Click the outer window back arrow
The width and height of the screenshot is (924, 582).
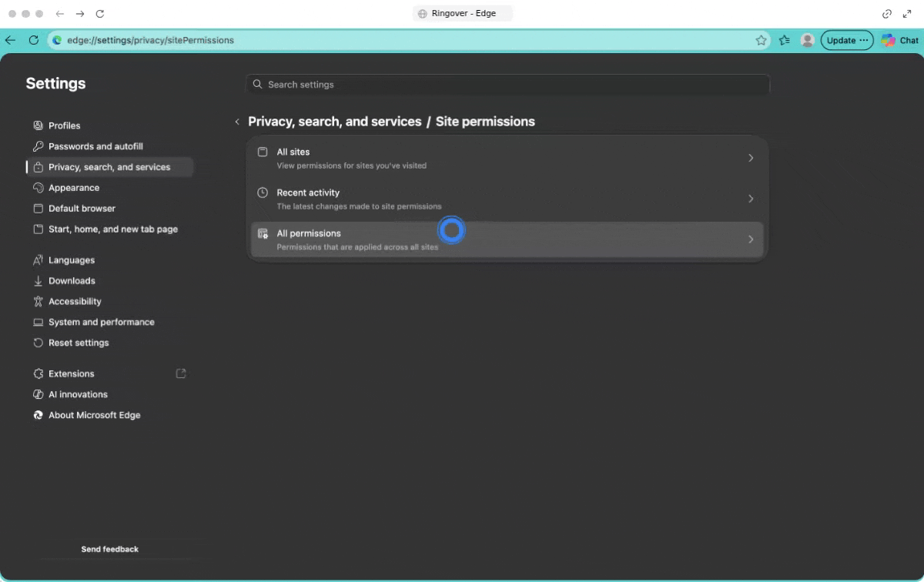[x=60, y=14]
